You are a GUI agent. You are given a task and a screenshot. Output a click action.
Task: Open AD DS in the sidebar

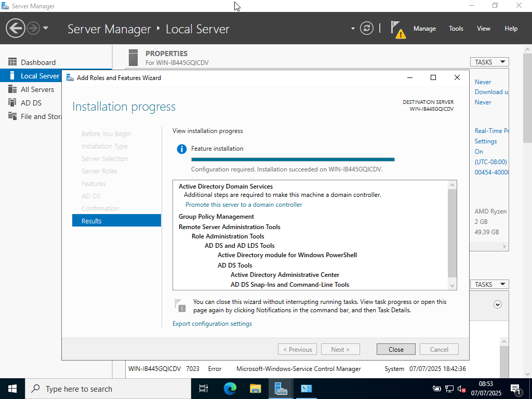31,103
